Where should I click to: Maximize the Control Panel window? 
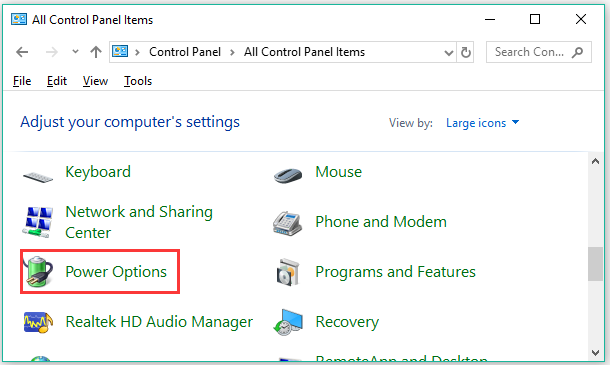pyautogui.click(x=535, y=19)
